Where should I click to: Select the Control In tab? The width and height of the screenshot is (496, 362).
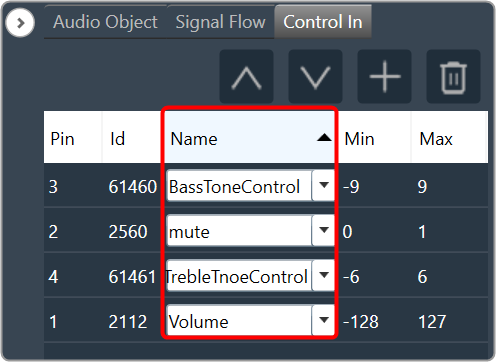tap(323, 22)
